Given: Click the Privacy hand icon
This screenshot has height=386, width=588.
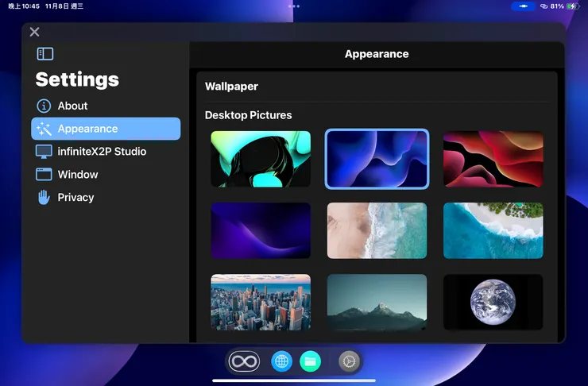Looking at the screenshot, I should tap(44, 198).
